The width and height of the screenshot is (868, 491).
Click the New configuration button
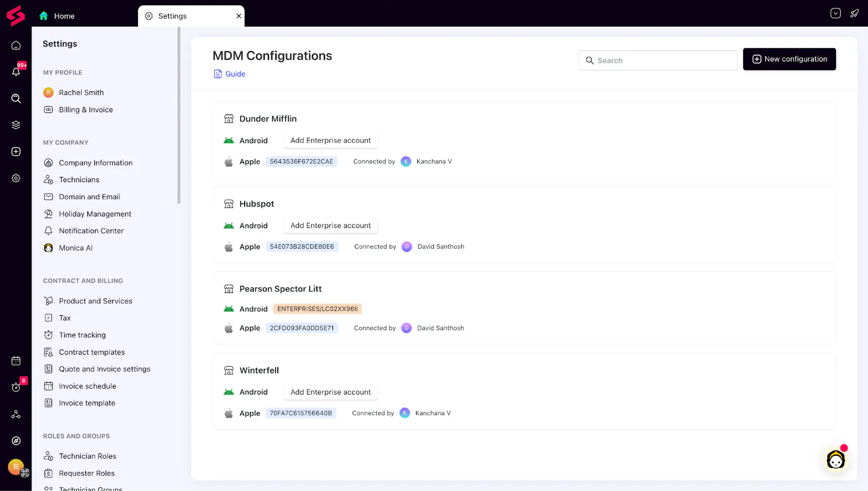tap(789, 59)
